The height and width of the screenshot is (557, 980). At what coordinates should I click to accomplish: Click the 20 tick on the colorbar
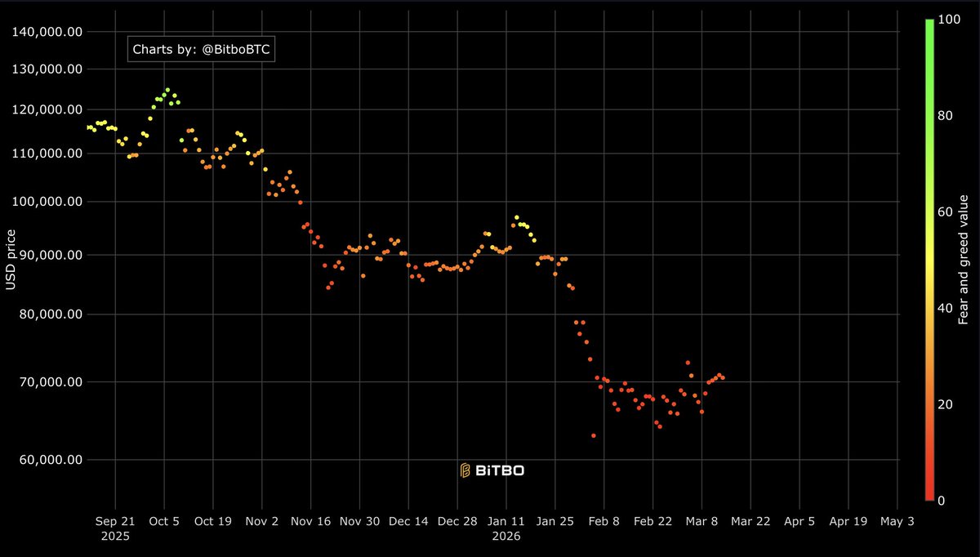pyautogui.click(x=947, y=404)
